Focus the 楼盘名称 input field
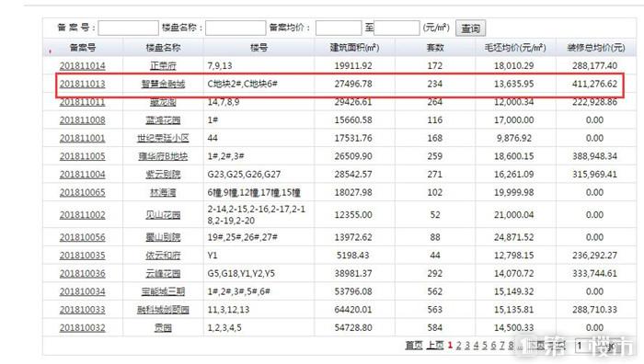The width and height of the screenshot is (644, 364). click(236, 28)
